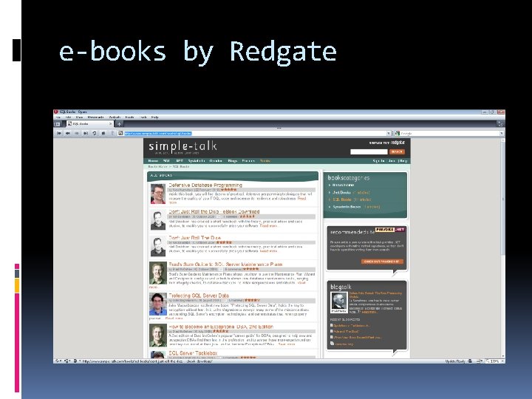532x399 pixels.
Task: Open Brad's Sure Guide to Maintenance Plans
Action: [225, 264]
